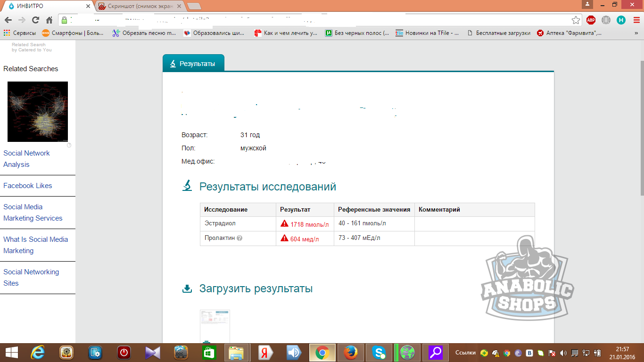Switch to the ИНВИТРО tab
This screenshot has width=644, height=362.
pos(47,6)
